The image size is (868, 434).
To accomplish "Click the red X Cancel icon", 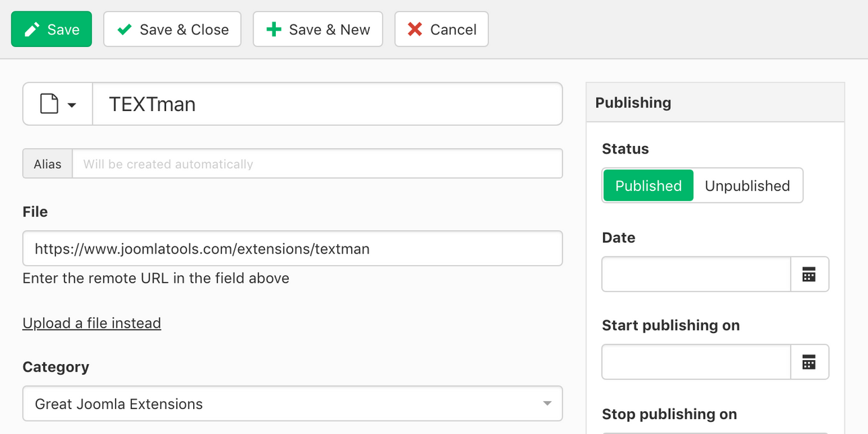I will pos(415,30).
